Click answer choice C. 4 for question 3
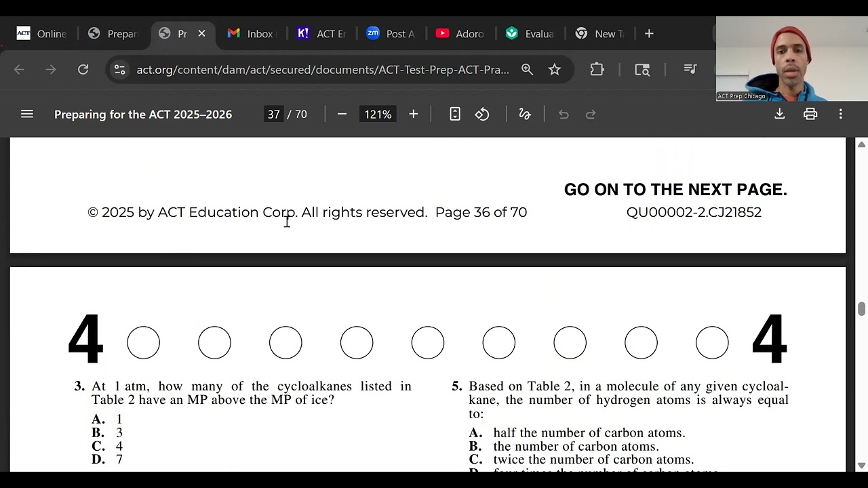Viewport: 868px width, 488px height. point(107,446)
